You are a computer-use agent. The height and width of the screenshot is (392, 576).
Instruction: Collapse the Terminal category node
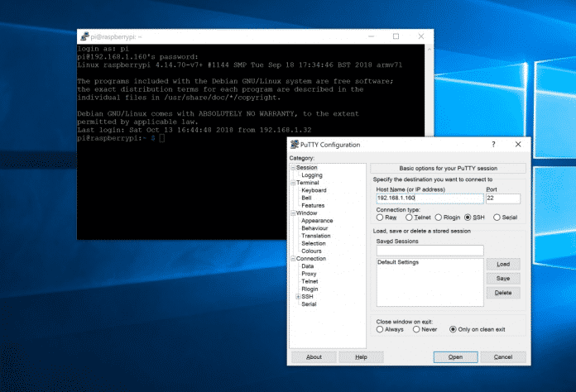click(x=292, y=183)
